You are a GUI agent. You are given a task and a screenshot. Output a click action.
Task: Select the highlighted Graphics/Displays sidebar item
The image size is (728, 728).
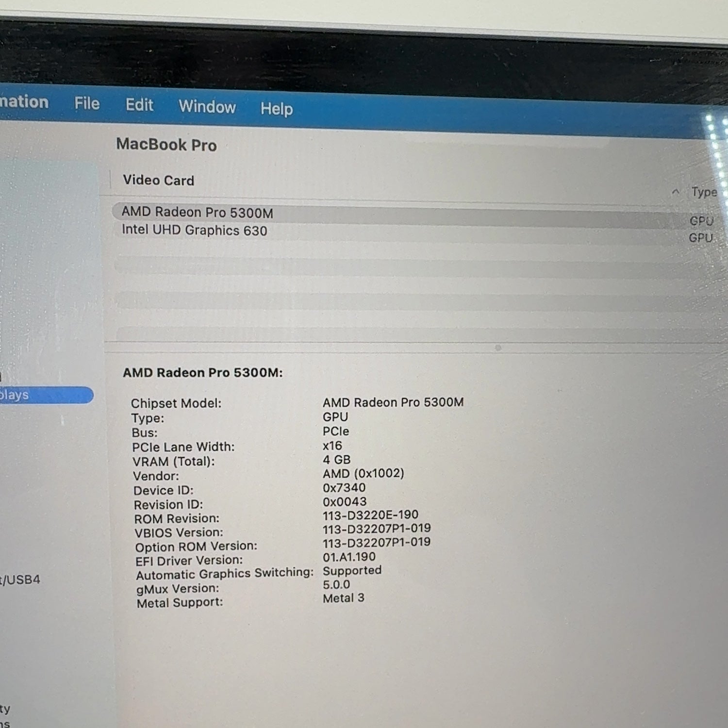tap(47, 395)
